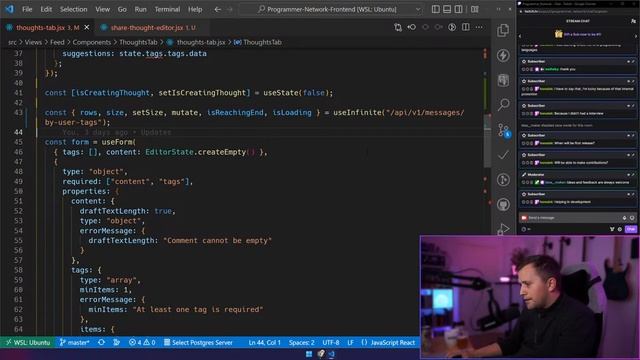
Task: Open the editor More Actions ellipsis
Action: click(479, 27)
